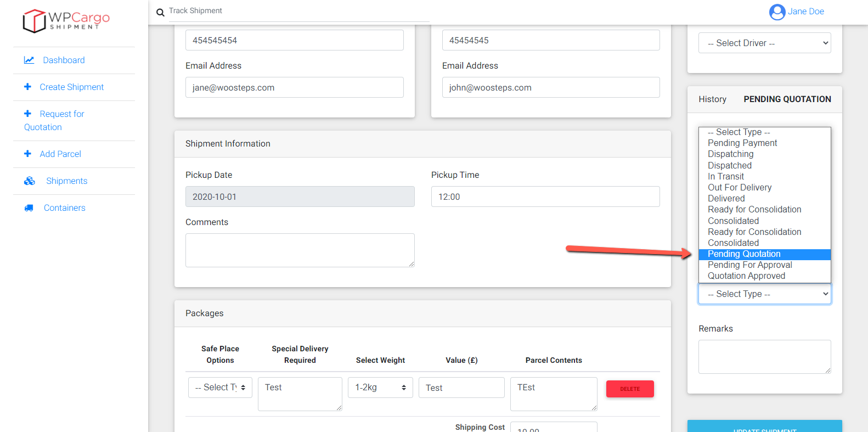This screenshot has width=868, height=432.
Task: Open the Dashboard page
Action: tap(64, 60)
